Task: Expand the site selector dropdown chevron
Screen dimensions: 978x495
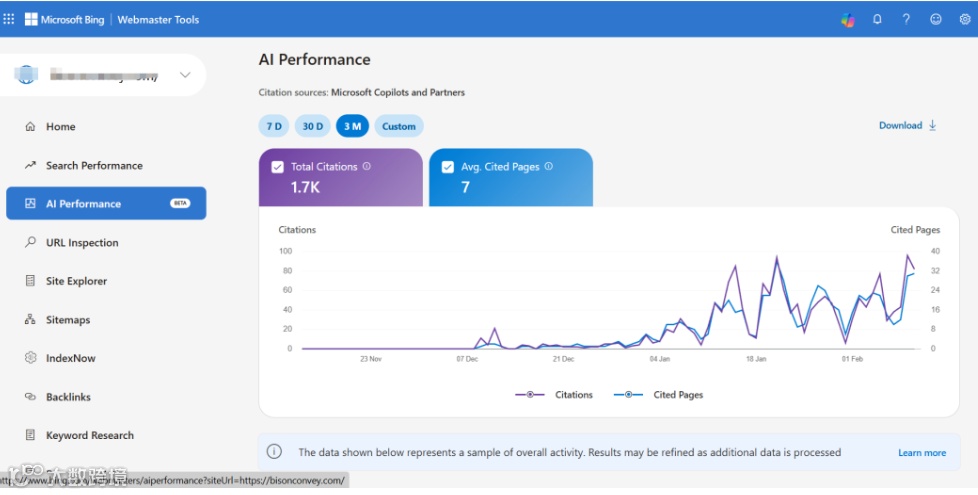Action: coord(185,75)
